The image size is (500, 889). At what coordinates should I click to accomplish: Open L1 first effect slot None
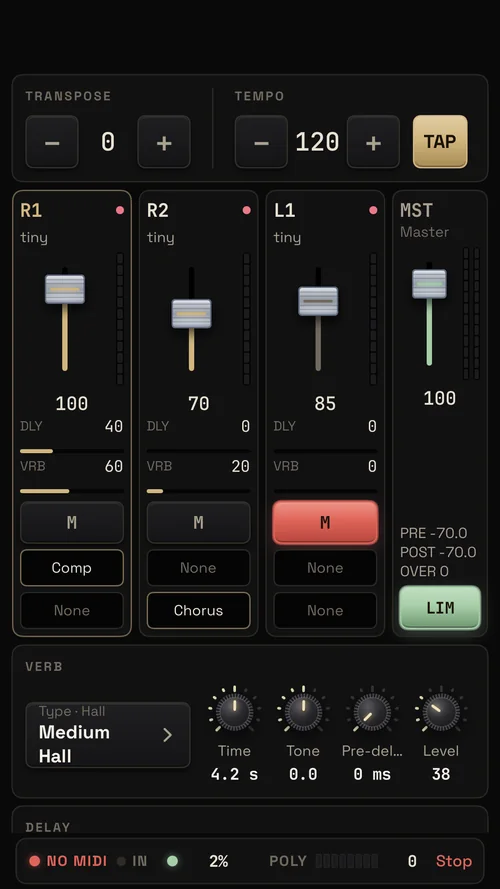click(x=325, y=568)
